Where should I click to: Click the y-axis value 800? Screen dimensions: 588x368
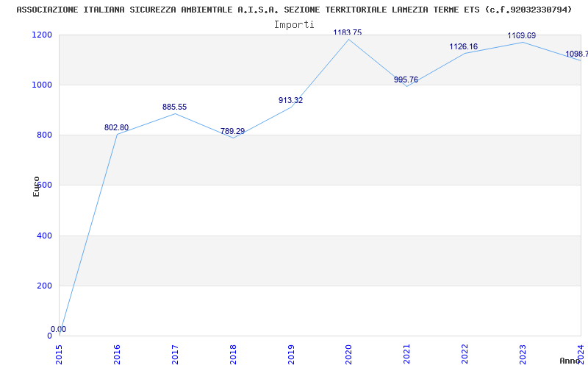tap(45, 135)
